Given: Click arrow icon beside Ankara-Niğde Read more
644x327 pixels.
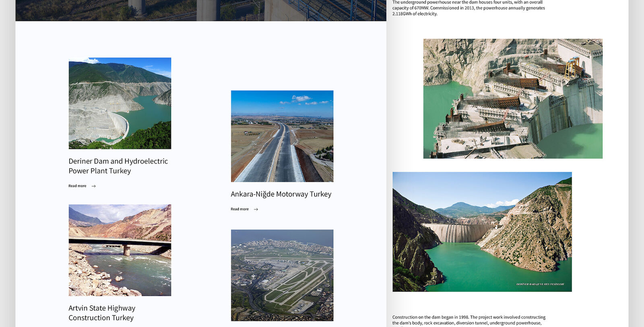Looking at the screenshot, I should 256,209.
